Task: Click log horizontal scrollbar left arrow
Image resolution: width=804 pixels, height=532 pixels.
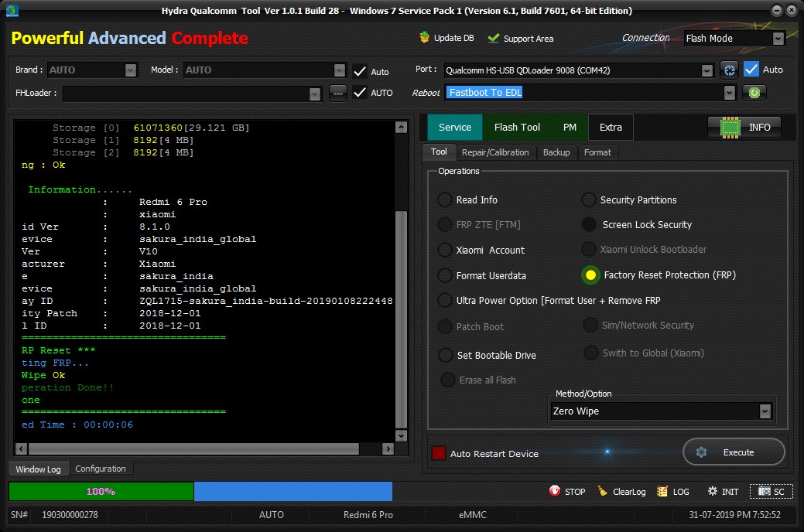Action: point(21,449)
